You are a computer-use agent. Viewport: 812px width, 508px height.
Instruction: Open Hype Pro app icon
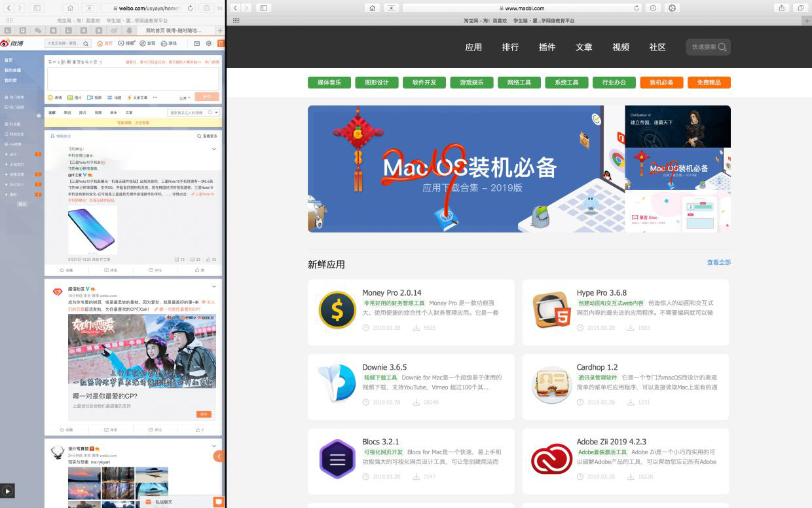click(x=551, y=310)
